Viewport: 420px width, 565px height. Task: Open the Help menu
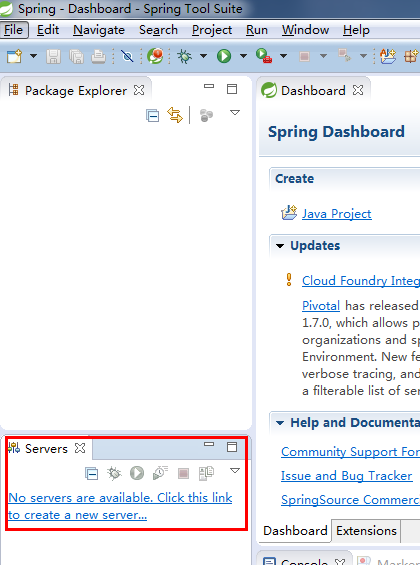coord(356,30)
